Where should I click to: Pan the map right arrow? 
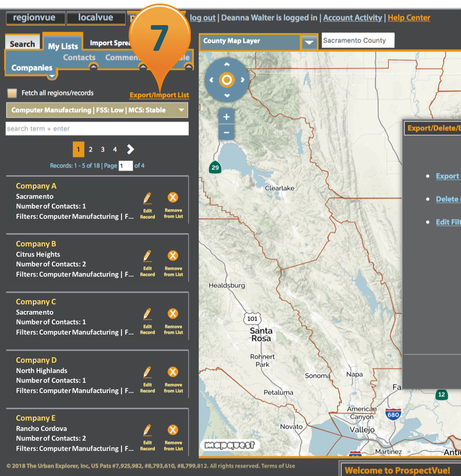tap(243, 80)
